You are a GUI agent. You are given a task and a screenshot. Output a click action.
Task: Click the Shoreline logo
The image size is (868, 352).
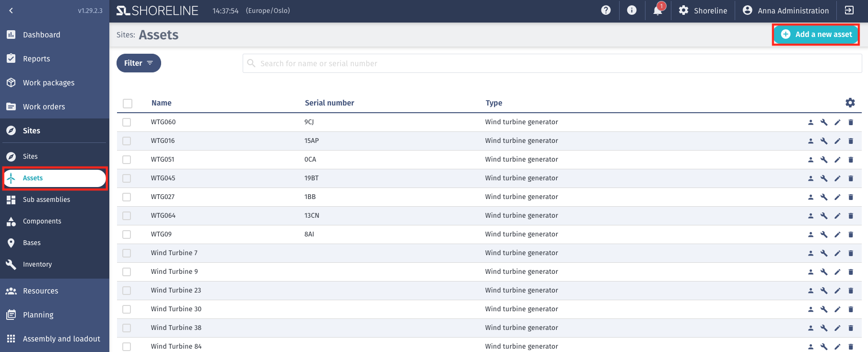point(157,11)
